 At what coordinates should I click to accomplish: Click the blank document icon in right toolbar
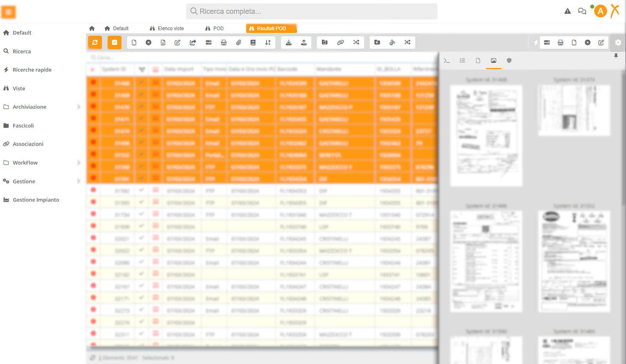574,42
